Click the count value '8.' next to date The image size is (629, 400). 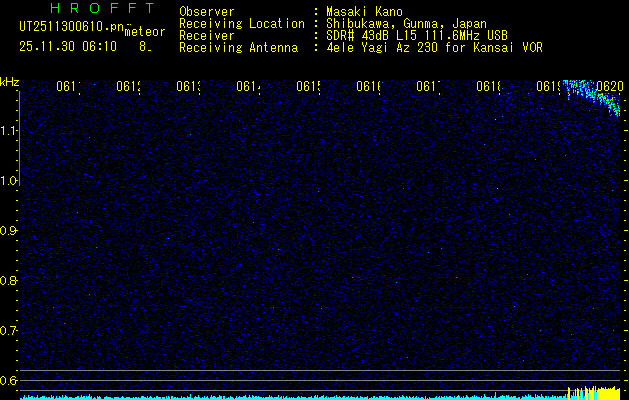click(x=145, y=47)
